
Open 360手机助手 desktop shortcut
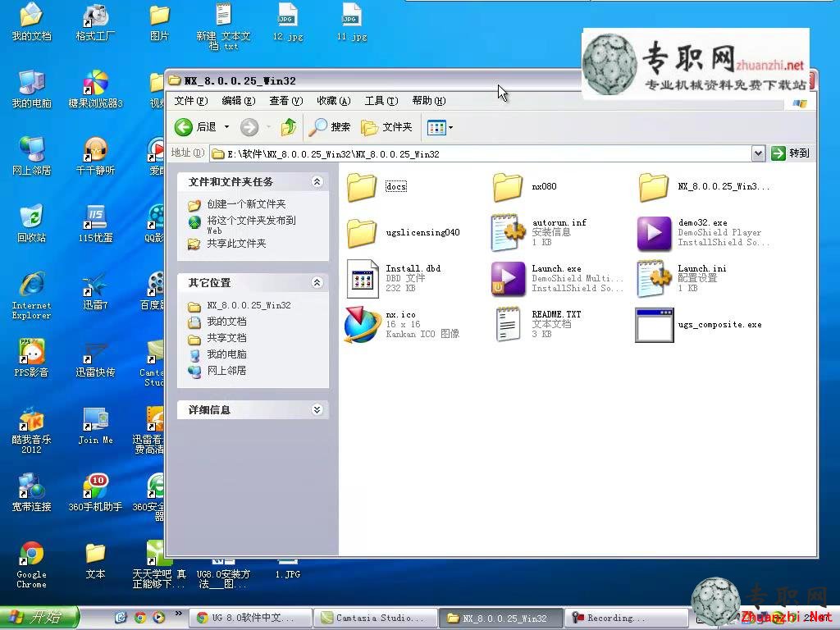95,493
